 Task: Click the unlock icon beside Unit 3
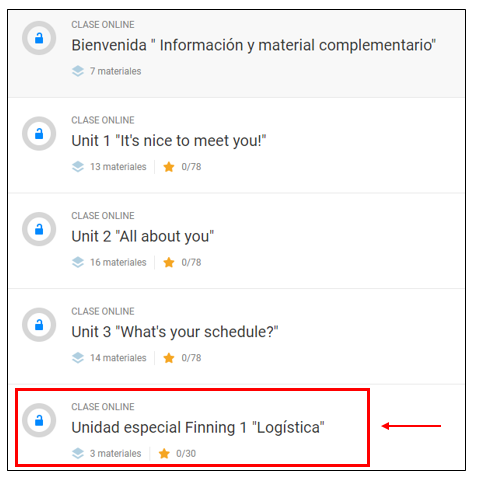pos(39,325)
